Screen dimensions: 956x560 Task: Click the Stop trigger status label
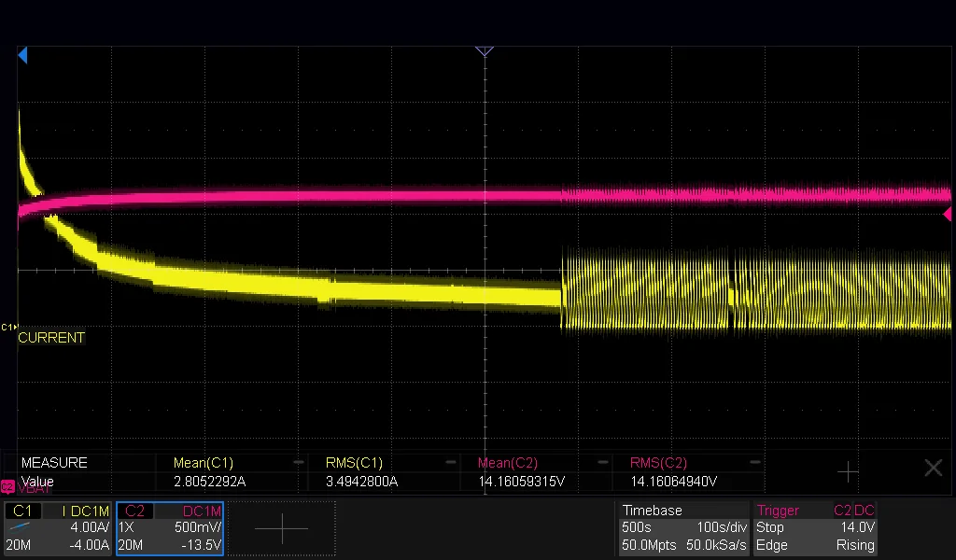(x=769, y=527)
